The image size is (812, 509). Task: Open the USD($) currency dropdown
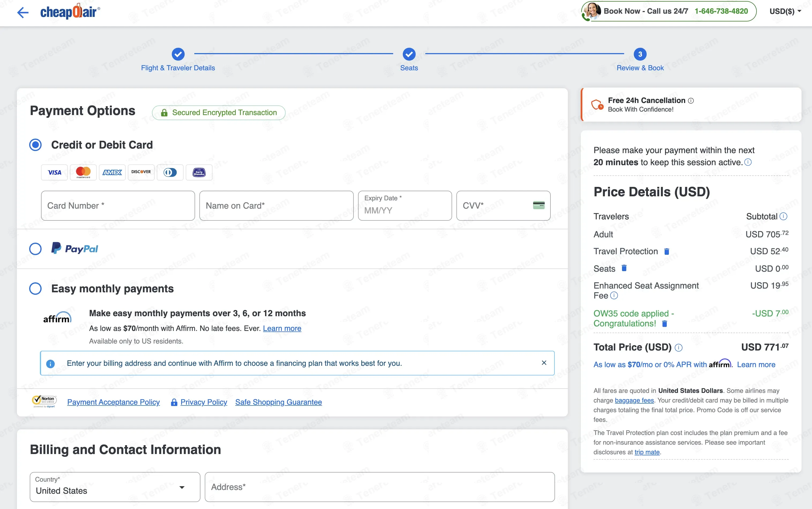coord(785,11)
